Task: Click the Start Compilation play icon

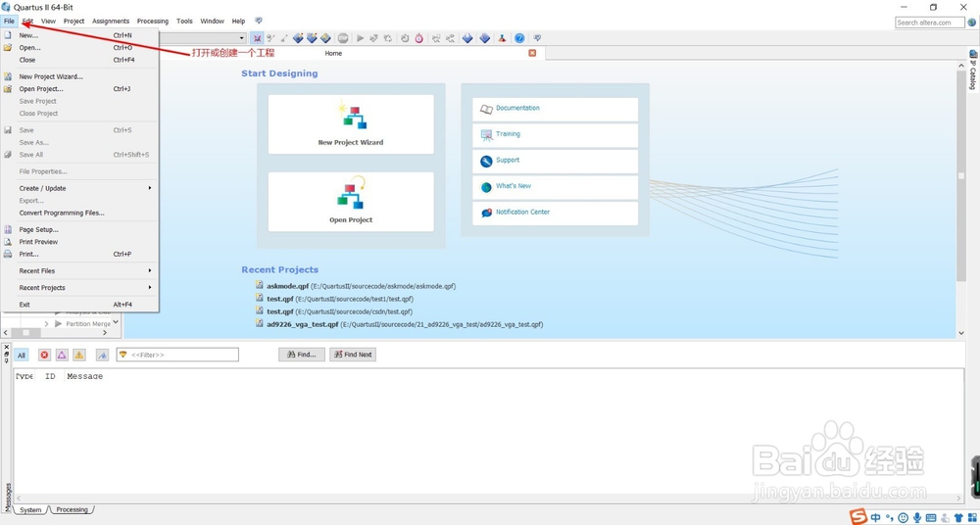Action: pyautogui.click(x=361, y=38)
